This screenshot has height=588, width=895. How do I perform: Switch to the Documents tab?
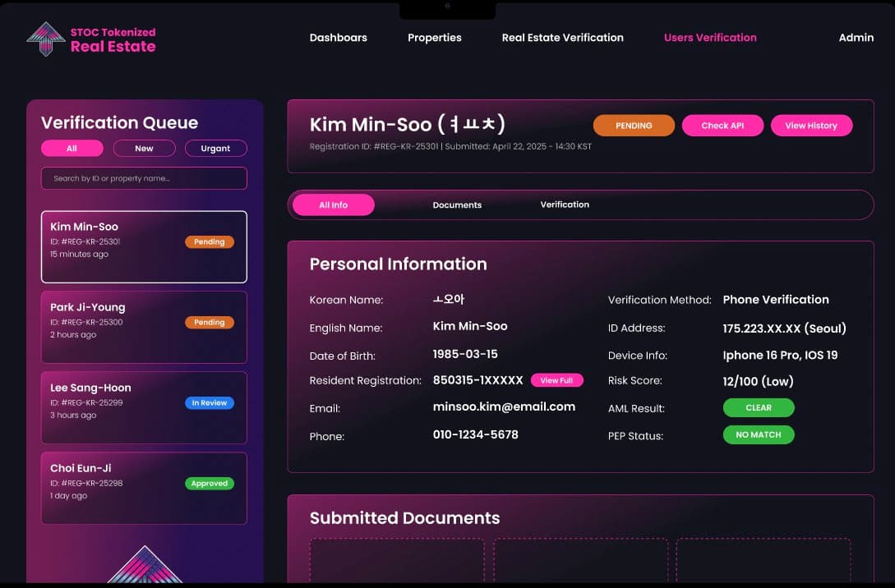(x=457, y=205)
